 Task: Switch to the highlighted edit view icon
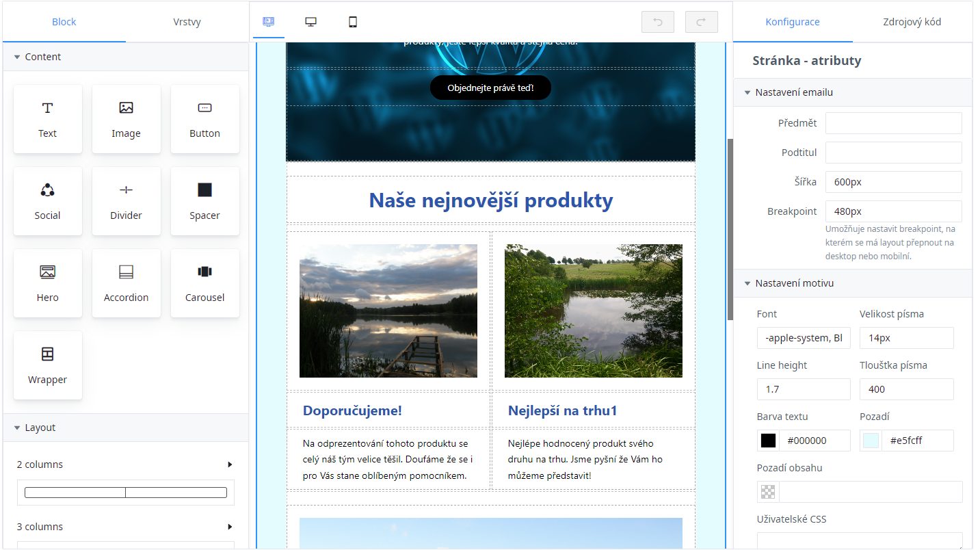[x=269, y=22]
